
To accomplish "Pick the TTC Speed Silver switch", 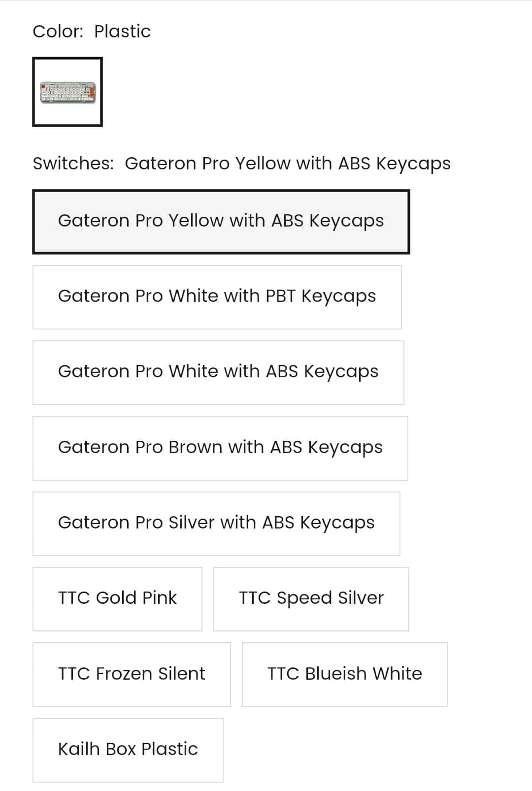I will (311, 599).
